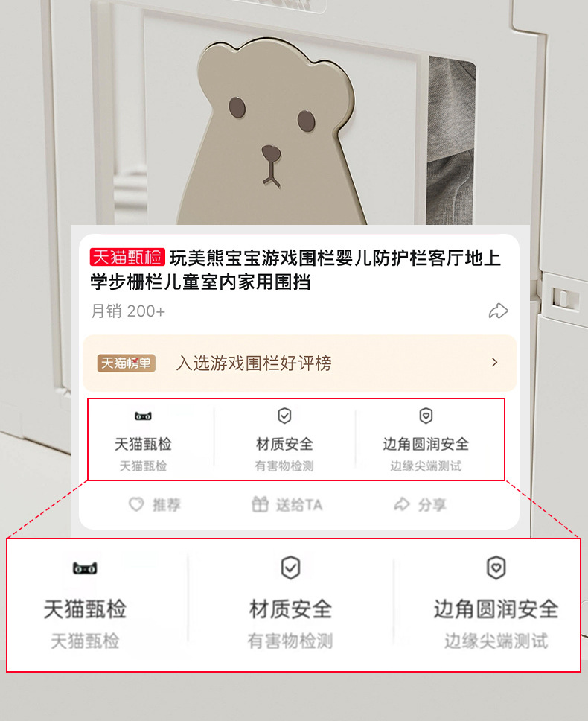Tap the gift box icon for 送给TA
Image resolution: width=588 pixels, height=721 pixels.
[x=260, y=504]
